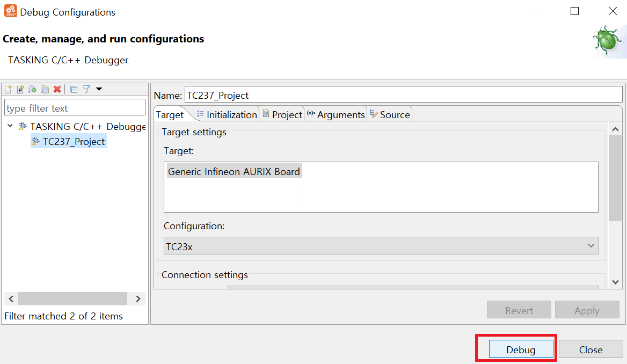Click the settings panel scroll up arrow
The image size is (627, 364).
click(x=615, y=129)
